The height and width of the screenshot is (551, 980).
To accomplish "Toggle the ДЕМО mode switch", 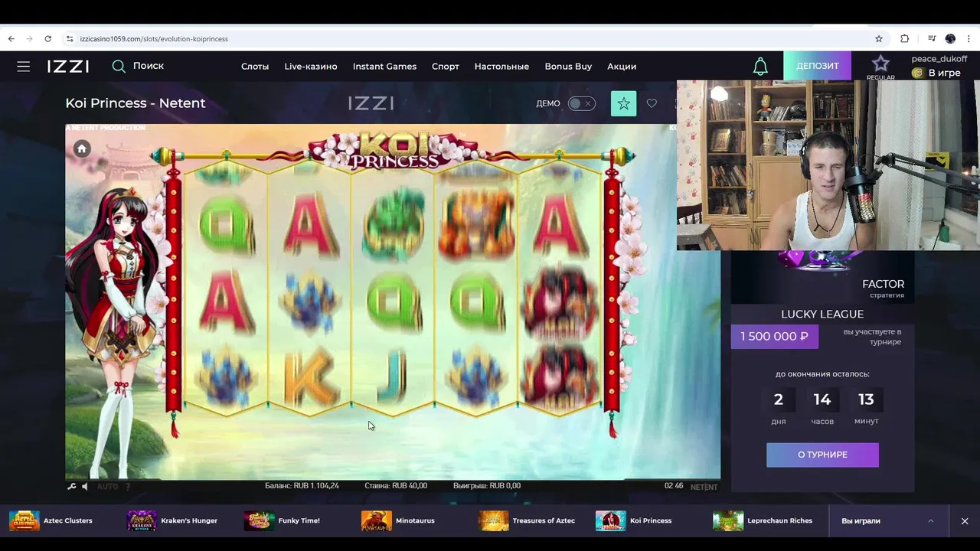I will point(581,103).
